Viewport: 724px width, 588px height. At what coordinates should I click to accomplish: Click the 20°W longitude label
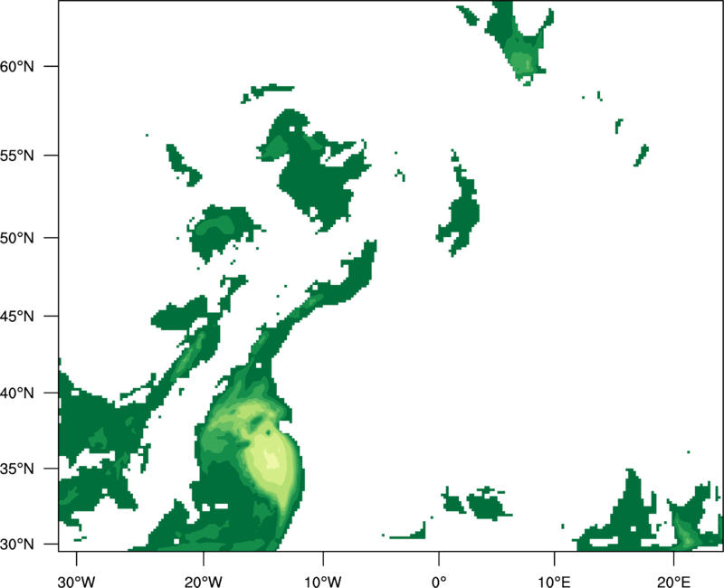click(x=204, y=582)
